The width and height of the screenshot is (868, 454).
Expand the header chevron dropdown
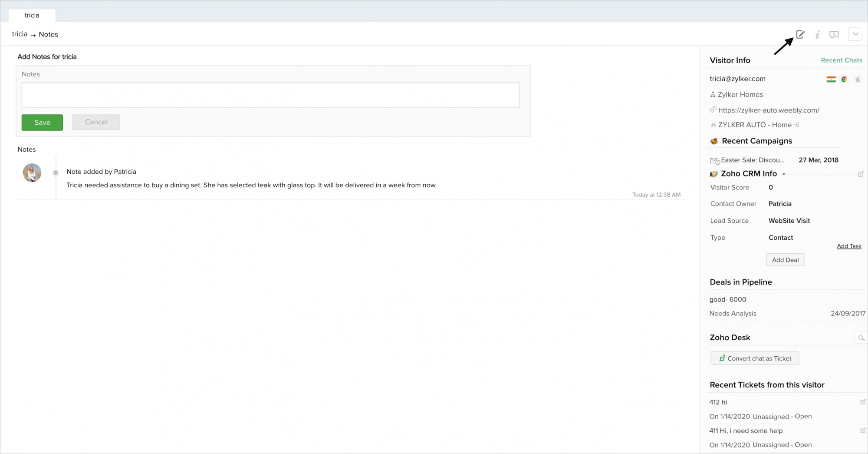(x=855, y=34)
